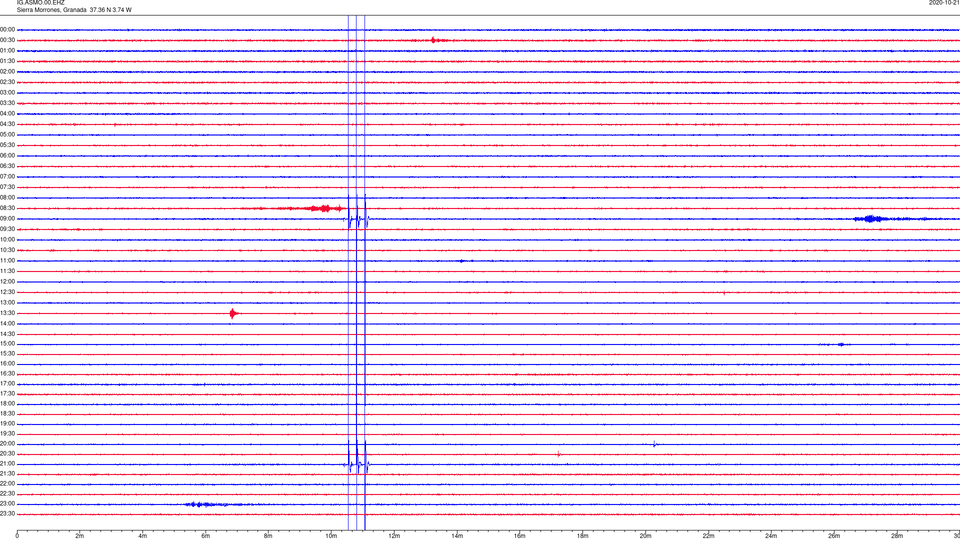
Task: Click the 24m tick label on minute axis
Action: pos(771,536)
